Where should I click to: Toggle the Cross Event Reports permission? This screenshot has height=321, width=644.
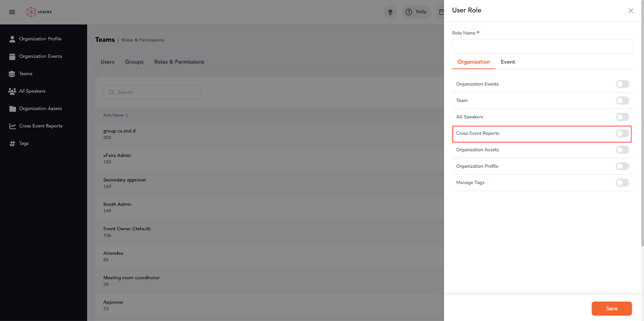[x=622, y=134]
